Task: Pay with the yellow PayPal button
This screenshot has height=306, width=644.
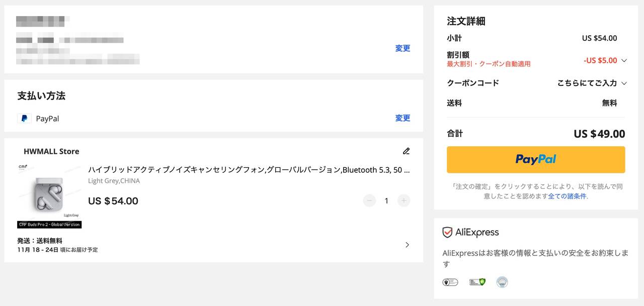Action: point(536,160)
